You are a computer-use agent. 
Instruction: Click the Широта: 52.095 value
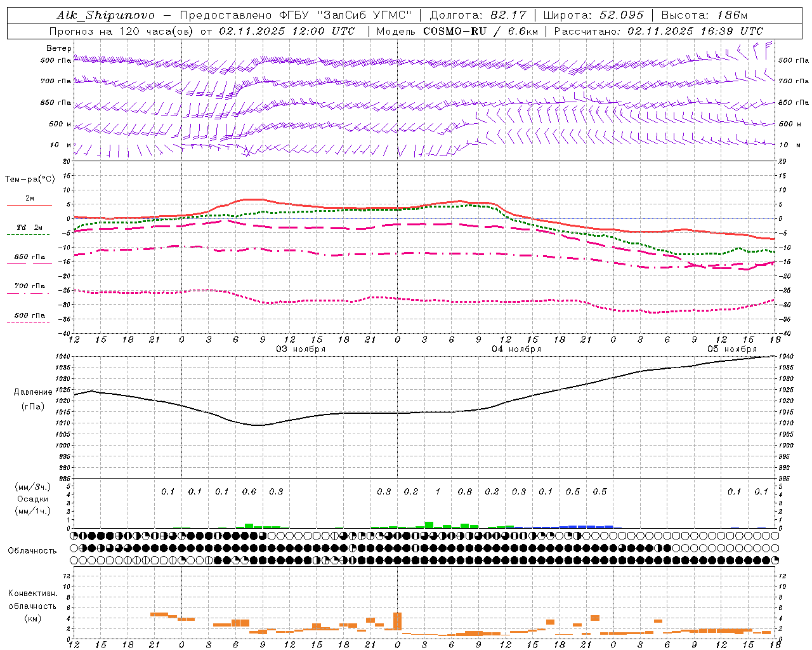pyautogui.click(x=594, y=15)
